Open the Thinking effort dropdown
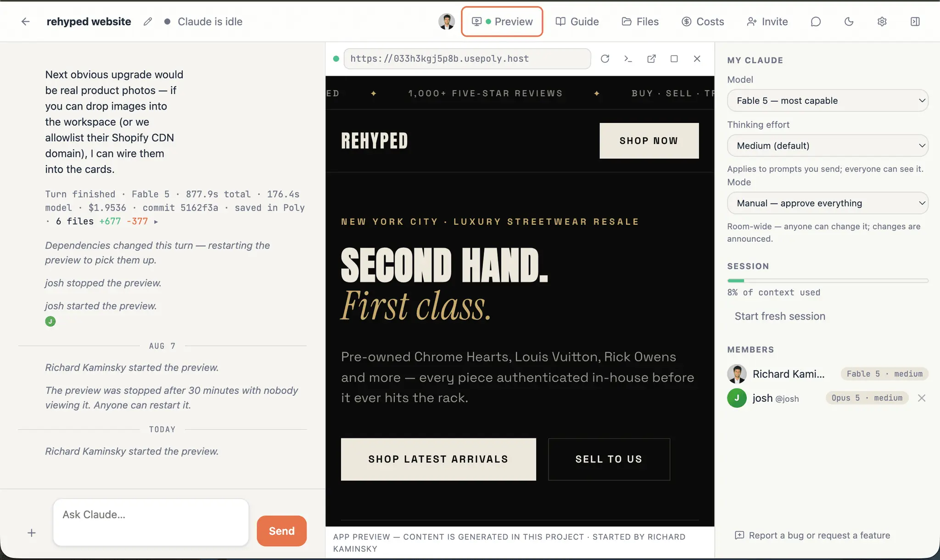Image resolution: width=940 pixels, height=560 pixels. [828, 145]
